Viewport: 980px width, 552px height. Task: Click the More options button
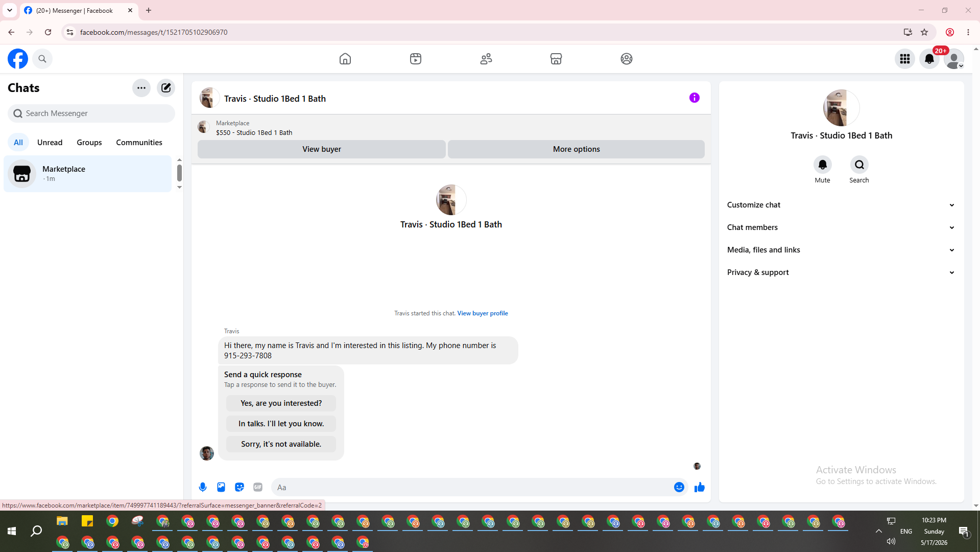pyautogui.click(x=576, y=149)
